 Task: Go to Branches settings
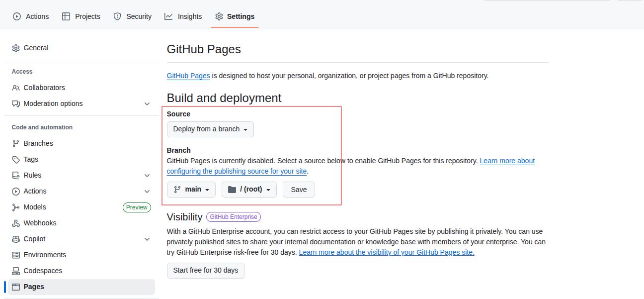(x=81, y=143)
